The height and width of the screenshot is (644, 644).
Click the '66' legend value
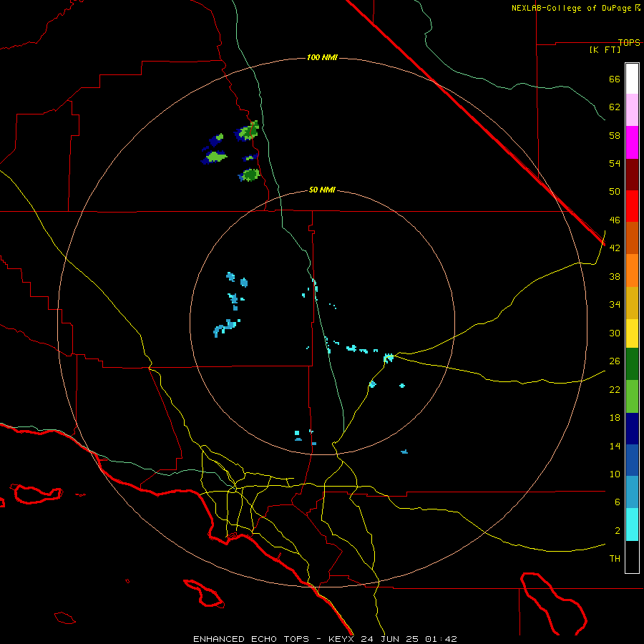(x=615, y=79)
